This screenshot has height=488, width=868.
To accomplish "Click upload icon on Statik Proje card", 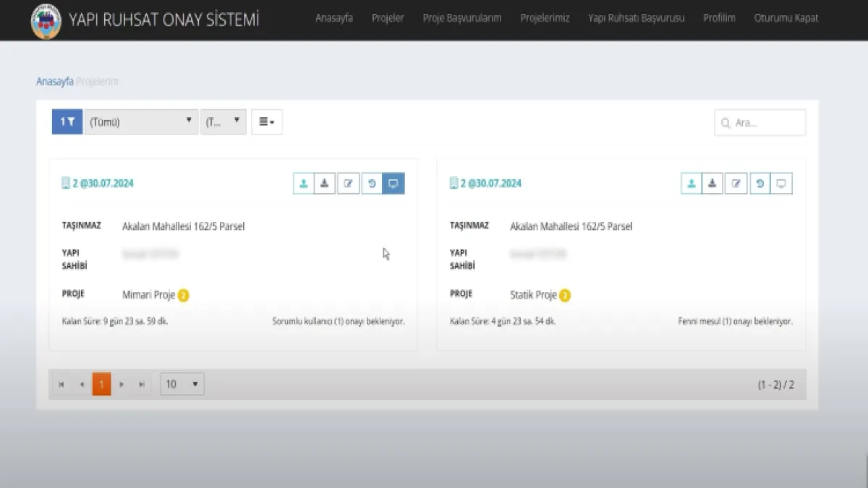I will tap(692, 184).
